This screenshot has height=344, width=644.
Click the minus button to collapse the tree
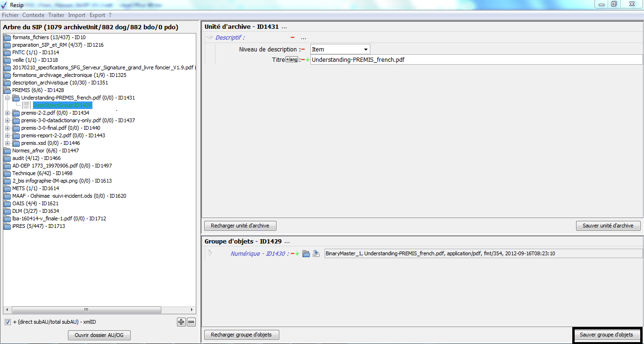pyautogui.click(x=191, y=322)
